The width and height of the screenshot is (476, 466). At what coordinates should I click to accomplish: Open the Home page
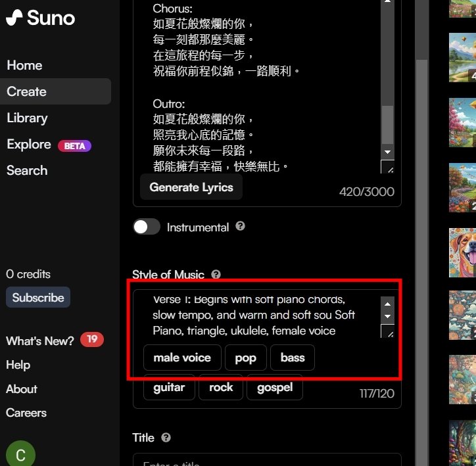[x=24, y=65]
